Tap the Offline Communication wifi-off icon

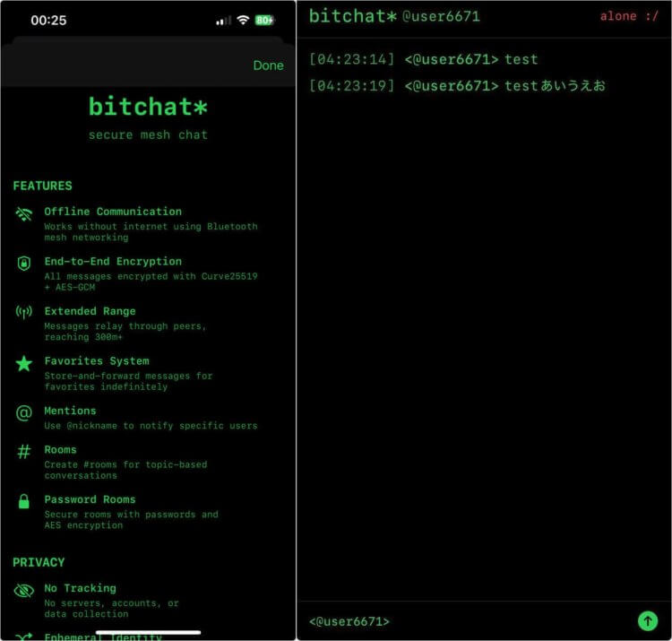pos(24,213)
